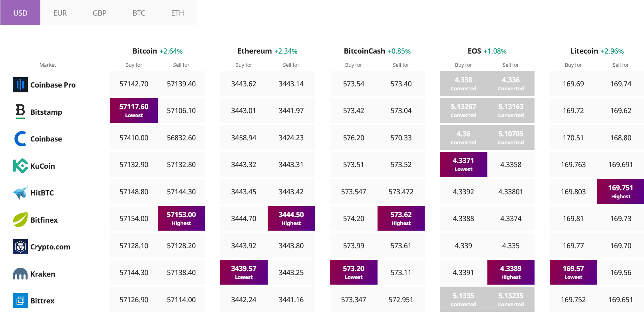Switch to the EUR currency tab
This screenshot has height=313, width=644.
pos(60,13)
